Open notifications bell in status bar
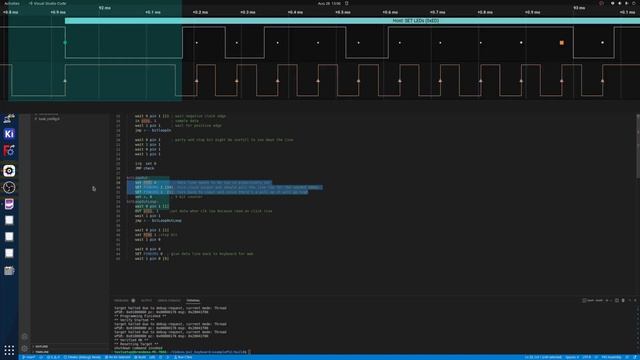Viewport: 640px width, 360px height. pyautogui.click(x=636, y=357)
